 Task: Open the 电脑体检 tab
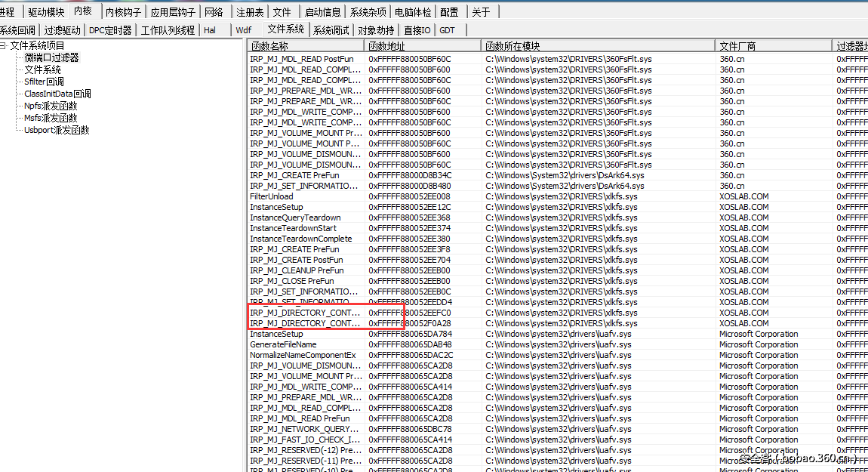[413, 12]
